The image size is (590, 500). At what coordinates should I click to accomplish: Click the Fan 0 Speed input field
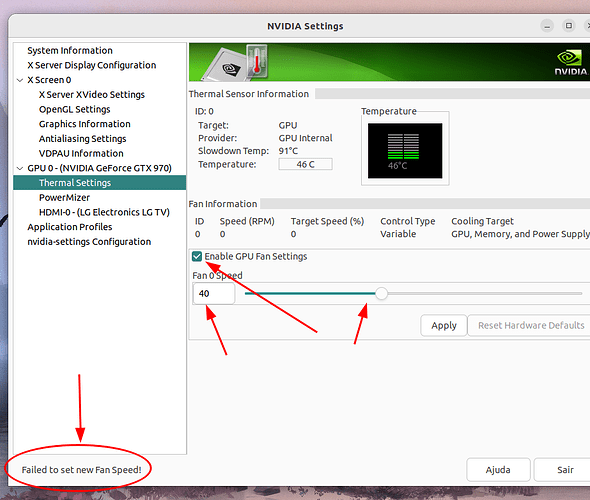pyautogui.click(x=214, y=293)
